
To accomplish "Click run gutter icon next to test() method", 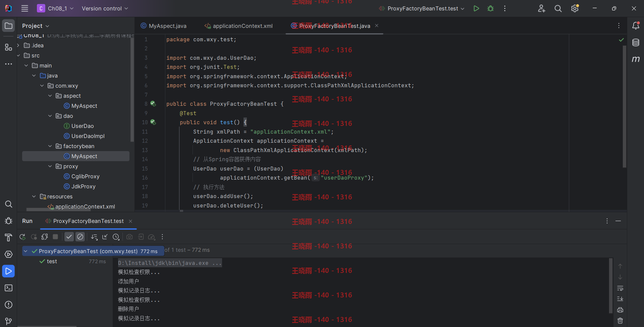I will tap(153, 122).
